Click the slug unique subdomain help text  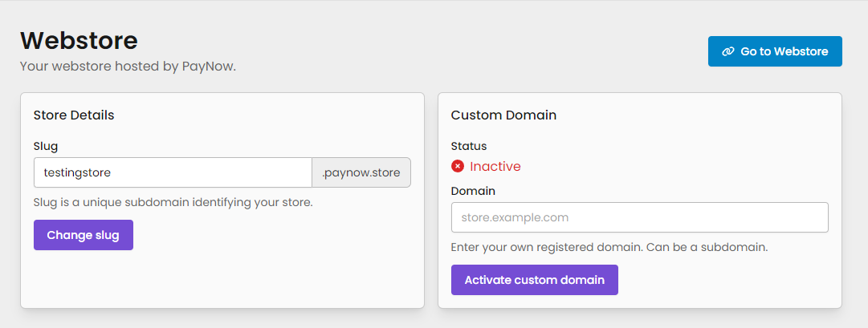pyautogui.click(x=173, y=202)
